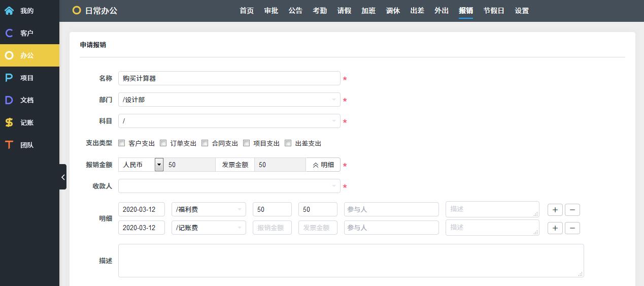The width and height of the screenshot is (644, 286).
Task: Remove the 福利费 detail row
Action: (572, 210)
